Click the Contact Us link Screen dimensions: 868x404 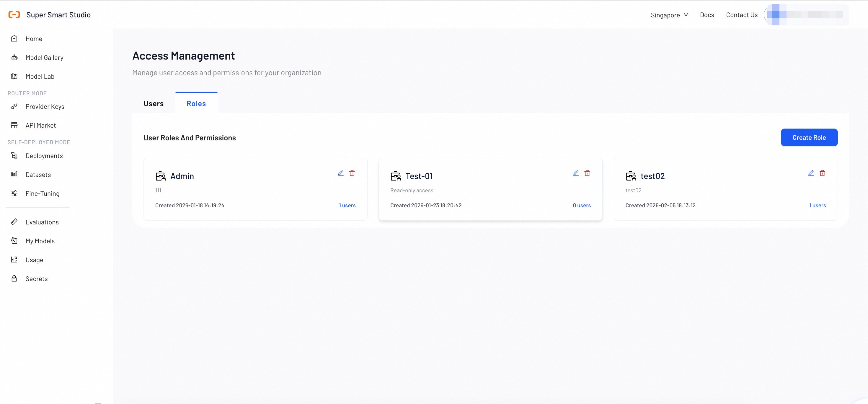coord(742,15)
